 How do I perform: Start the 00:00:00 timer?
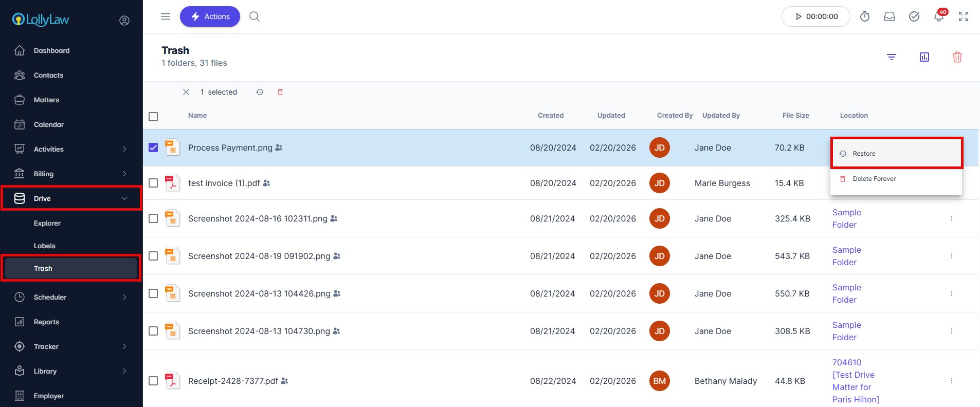(815, 16)
